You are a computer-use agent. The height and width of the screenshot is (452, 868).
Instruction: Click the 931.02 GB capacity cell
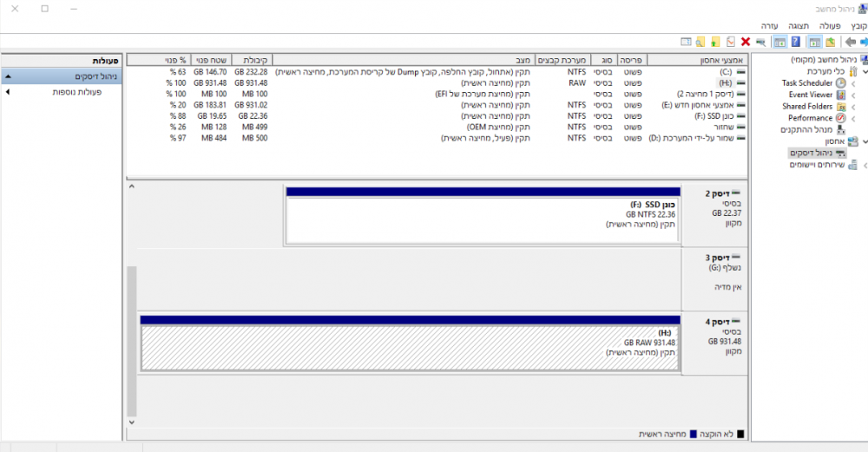pos(251,105)
